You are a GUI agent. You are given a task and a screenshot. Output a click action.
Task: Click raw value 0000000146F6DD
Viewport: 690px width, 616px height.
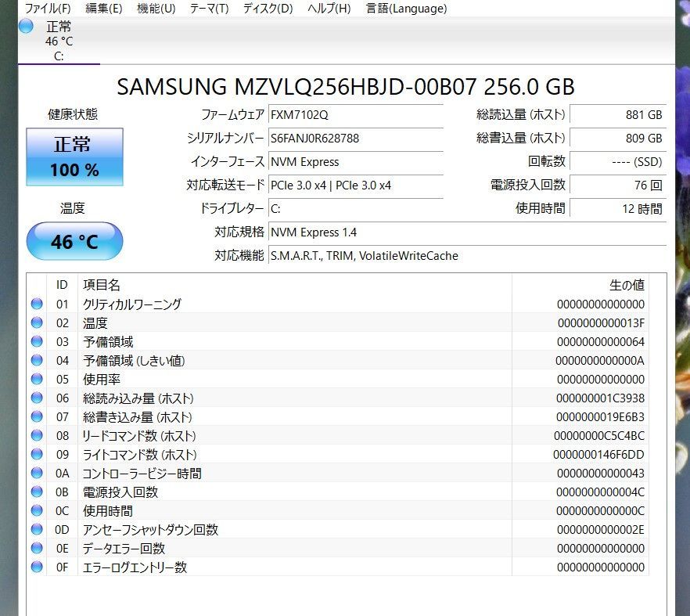click(x=599, y=455)
